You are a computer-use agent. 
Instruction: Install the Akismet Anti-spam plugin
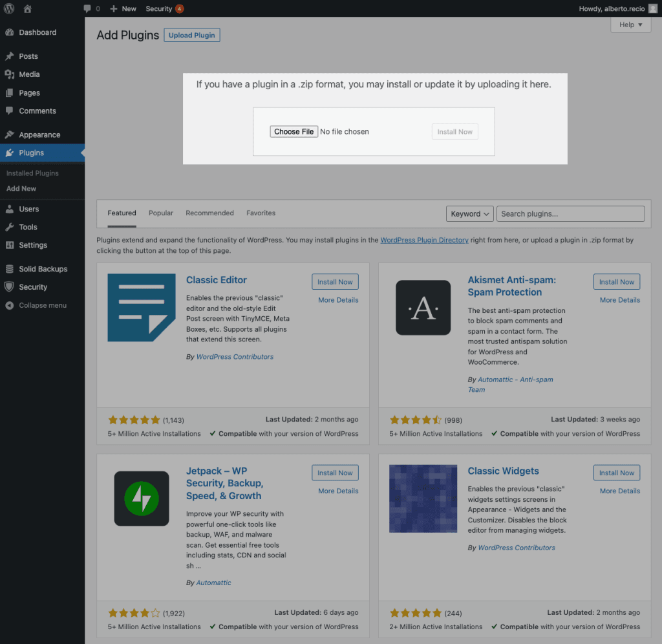[x=616, y=282]
